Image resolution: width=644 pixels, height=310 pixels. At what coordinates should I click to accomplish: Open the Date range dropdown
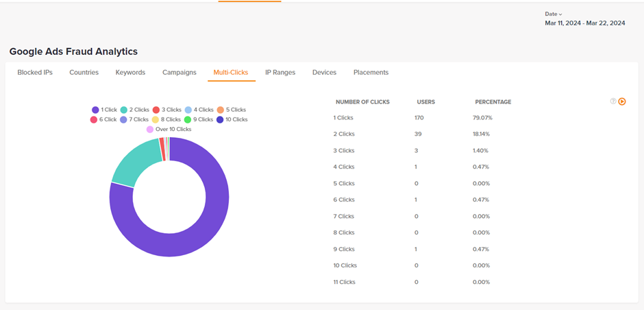554,14
